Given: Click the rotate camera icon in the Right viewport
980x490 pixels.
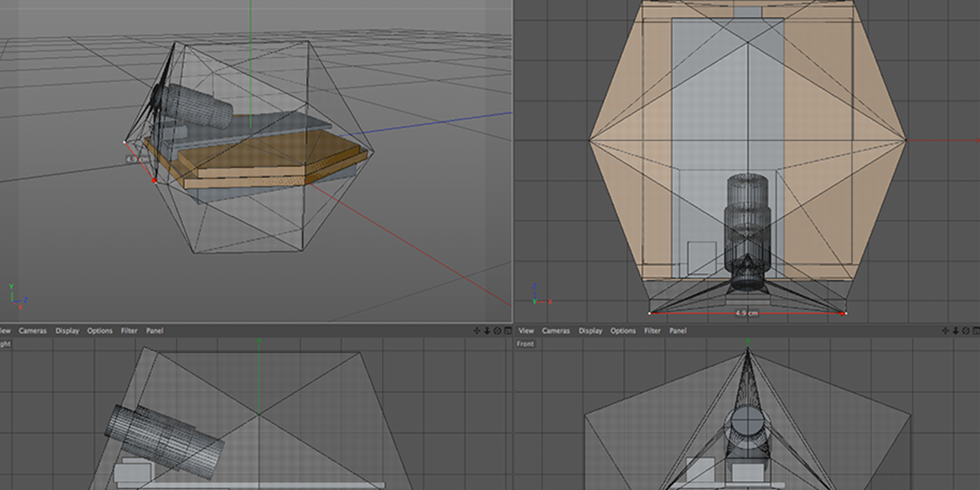Looking at the screenshot, I should [497, 331].
